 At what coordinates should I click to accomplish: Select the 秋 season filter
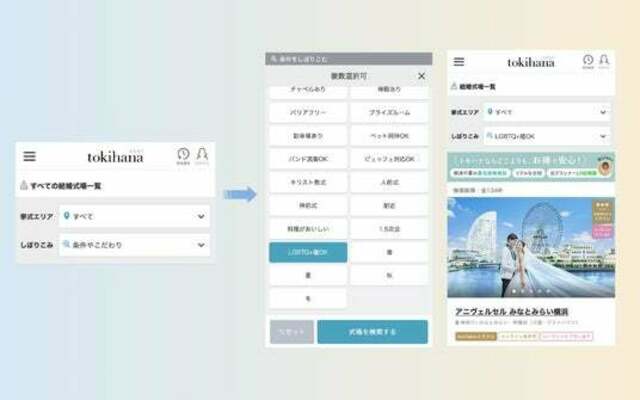[389, 276]
